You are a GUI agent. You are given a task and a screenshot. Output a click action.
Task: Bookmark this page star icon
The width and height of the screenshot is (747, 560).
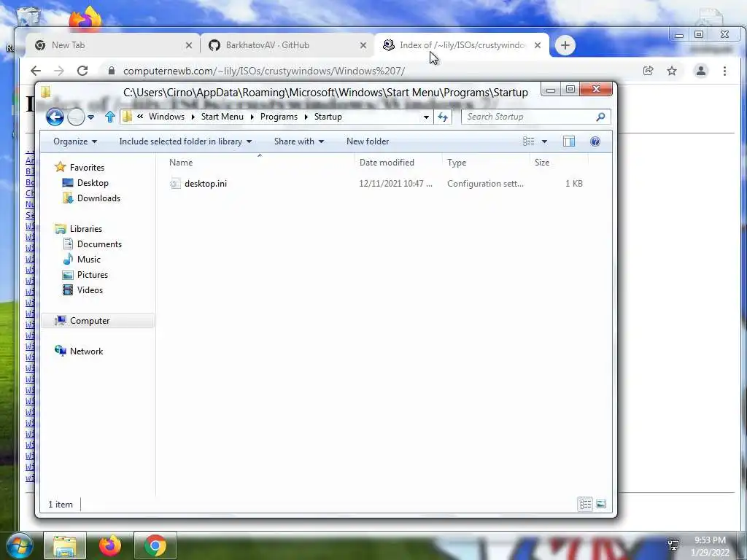[672, 71]
